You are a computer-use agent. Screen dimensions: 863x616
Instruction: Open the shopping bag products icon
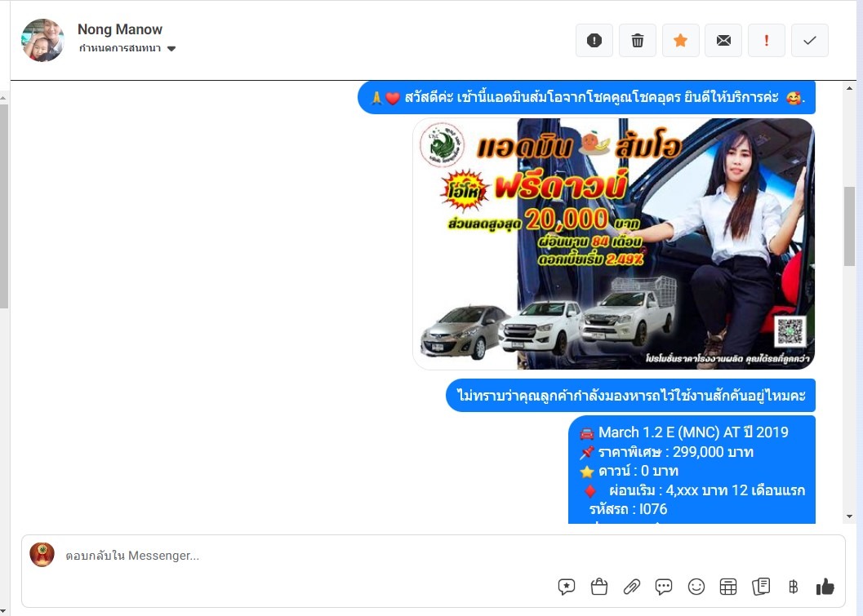coord(598,587)
